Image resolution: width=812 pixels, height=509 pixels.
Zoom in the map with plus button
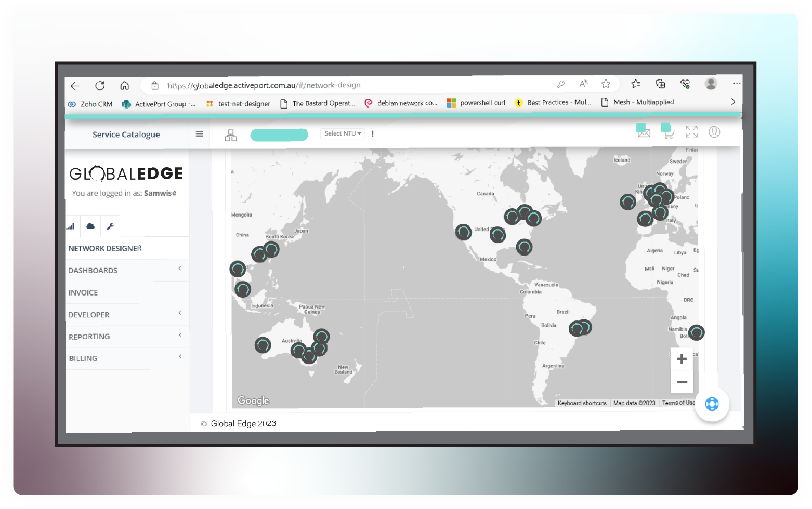coord(682,359)
